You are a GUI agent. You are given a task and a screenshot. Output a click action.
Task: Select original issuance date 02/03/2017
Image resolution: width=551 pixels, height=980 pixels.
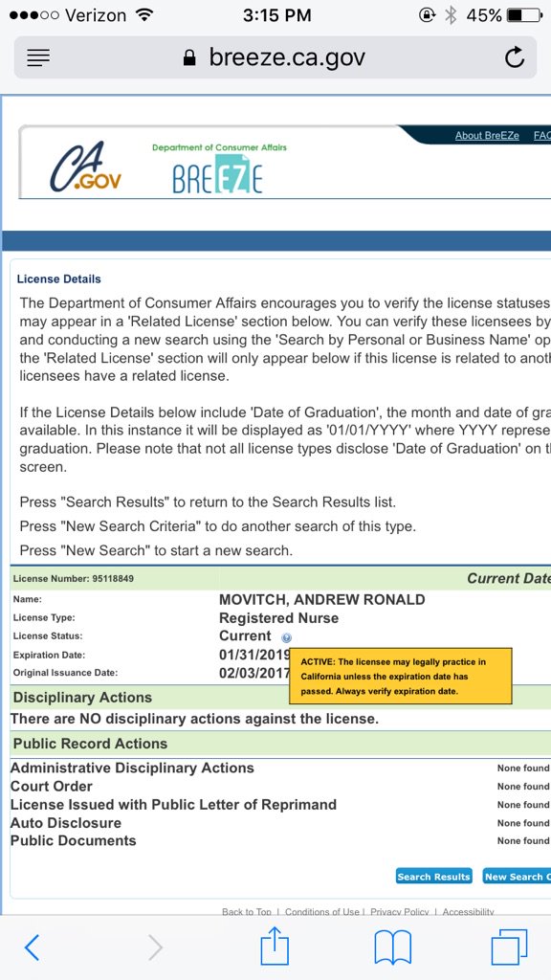(x=254, y=673)
